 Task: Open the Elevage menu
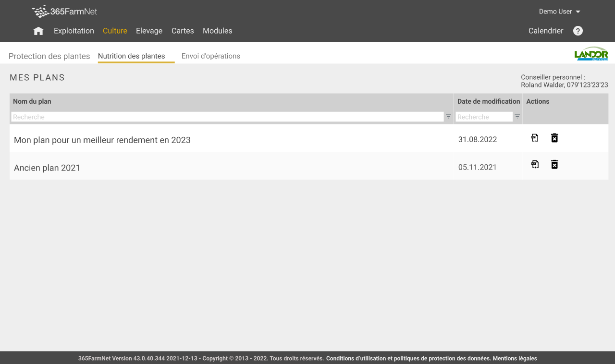tap(149, 31)
